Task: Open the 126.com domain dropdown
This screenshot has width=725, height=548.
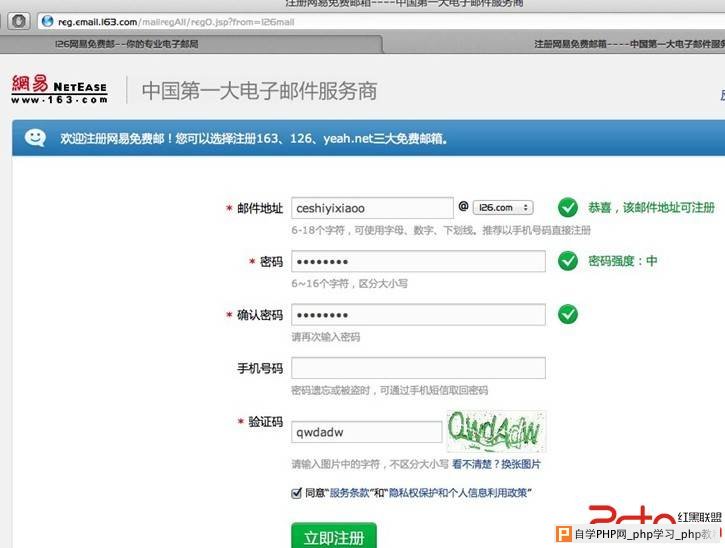Action: [503, 208]
